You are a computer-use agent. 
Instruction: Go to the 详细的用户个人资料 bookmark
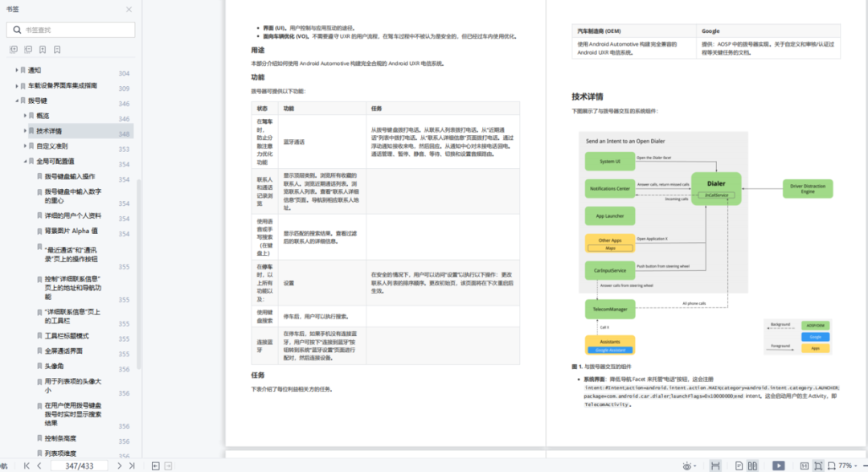pyautogui.click(x=73, y=215)
